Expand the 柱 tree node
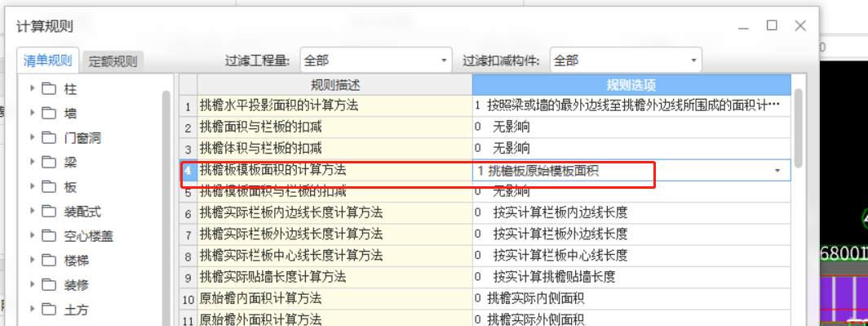 (x=32, y=88)
